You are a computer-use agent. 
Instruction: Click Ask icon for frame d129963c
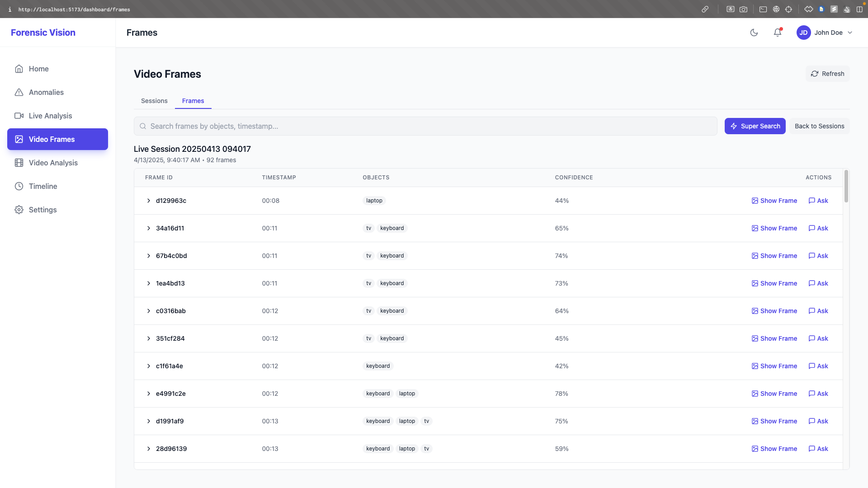(x=812, y=201)
